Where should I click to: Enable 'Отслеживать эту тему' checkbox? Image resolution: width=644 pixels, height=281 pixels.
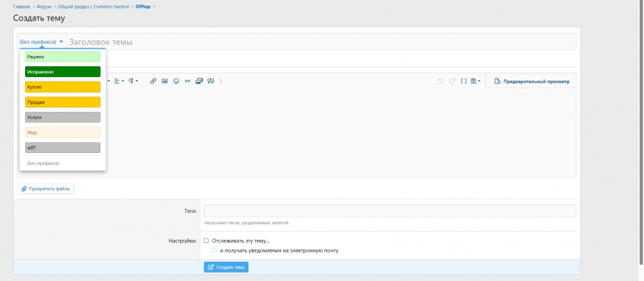click(x=207, y=240)
